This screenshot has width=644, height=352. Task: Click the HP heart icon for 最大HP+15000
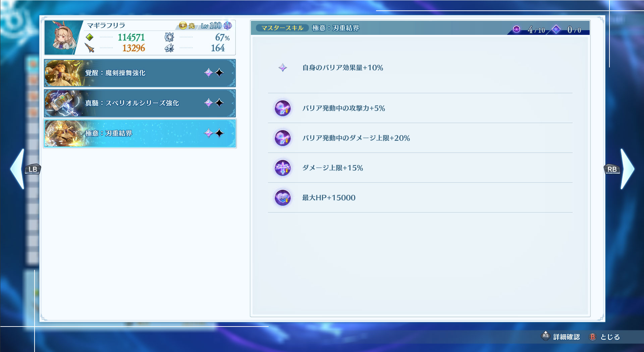pos(283,198)
